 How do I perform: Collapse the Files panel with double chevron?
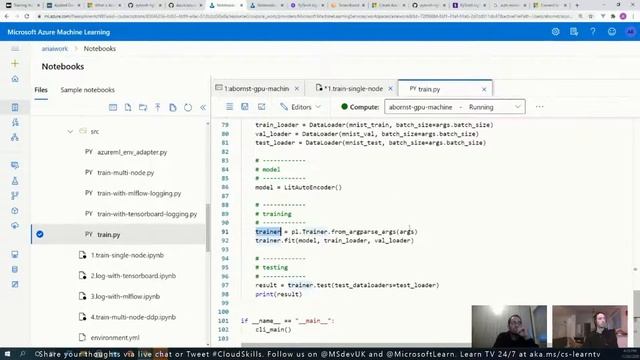[x=203, y=107]
